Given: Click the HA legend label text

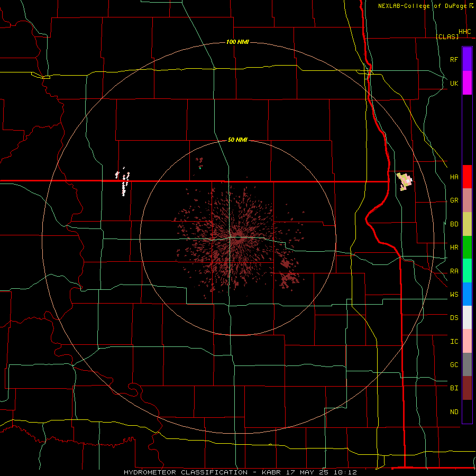Looking at the screenshot, I should [x=454, y=177].
